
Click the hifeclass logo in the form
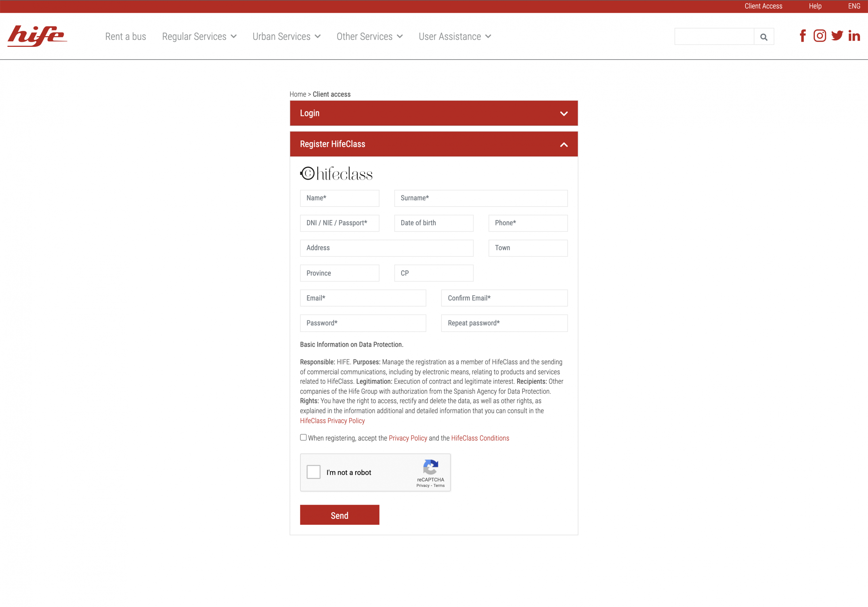pyautogui.click(x=336, y=174)
